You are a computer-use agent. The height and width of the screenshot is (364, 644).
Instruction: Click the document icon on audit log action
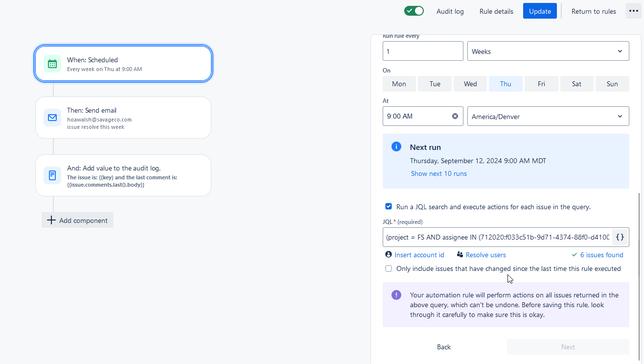[x=52, y=175]
